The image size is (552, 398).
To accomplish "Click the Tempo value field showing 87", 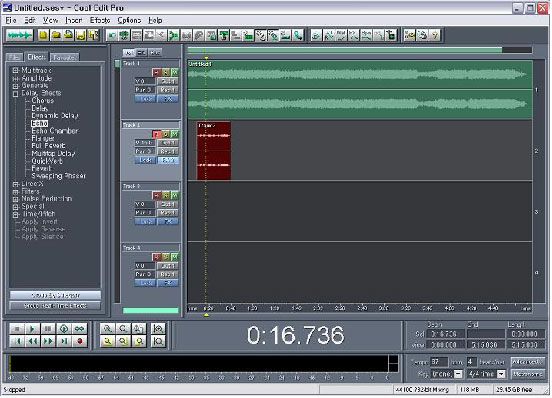I will tap(439, 362).
